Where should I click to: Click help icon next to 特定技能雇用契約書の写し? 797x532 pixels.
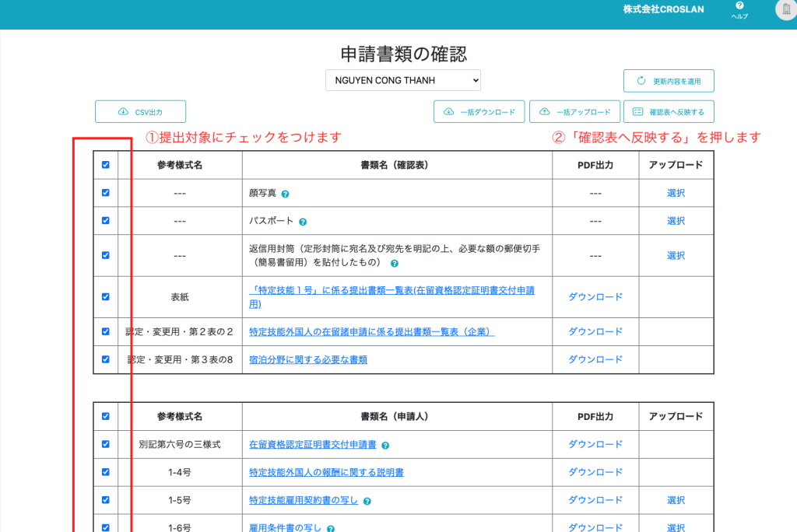pos(367,502)
